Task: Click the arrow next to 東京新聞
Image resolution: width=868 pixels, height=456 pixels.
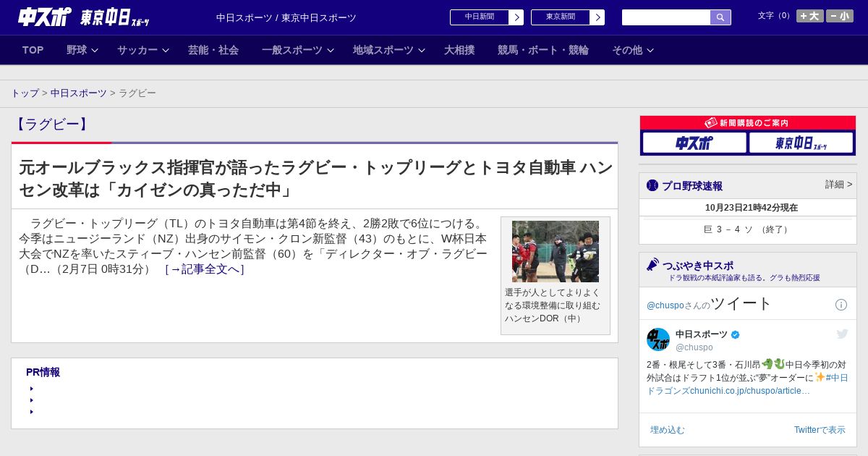Action: coord(597,17)
